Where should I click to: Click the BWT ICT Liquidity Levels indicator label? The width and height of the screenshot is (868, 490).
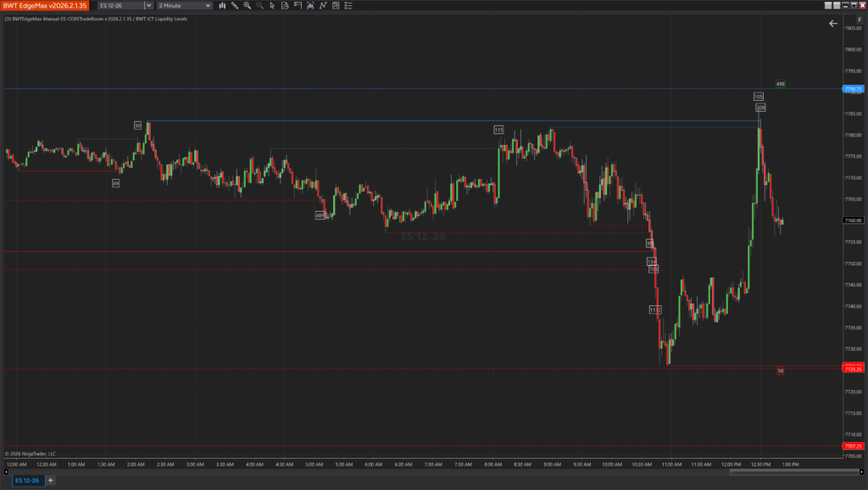tap(162, 19)
